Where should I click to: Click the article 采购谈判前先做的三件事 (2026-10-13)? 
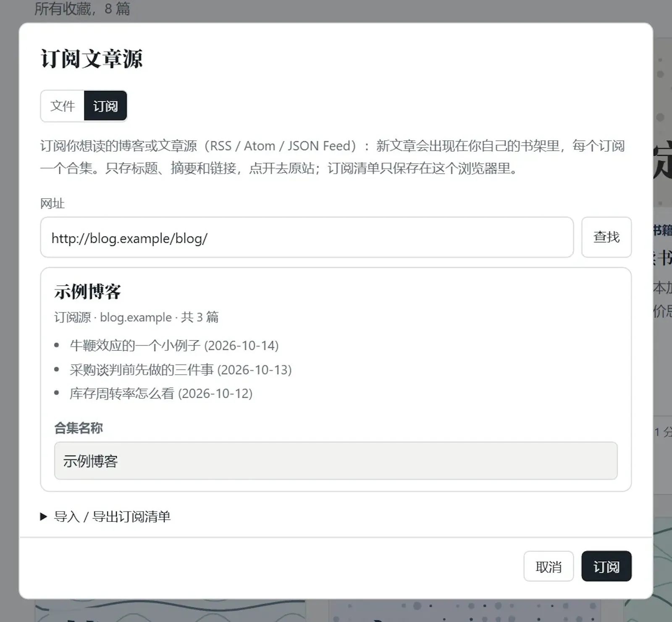181,370
